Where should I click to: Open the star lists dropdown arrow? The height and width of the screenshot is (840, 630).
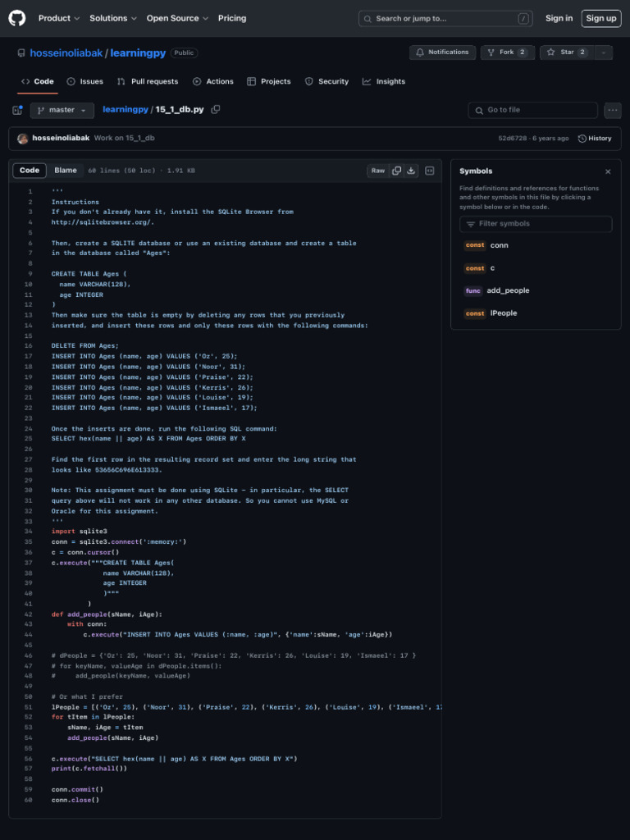coord(604,52)
